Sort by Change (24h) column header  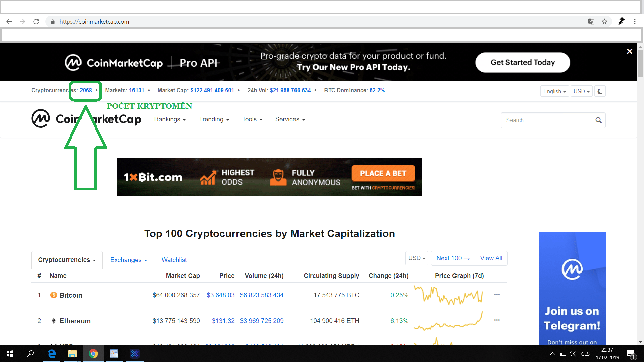click(x=388, y=276)
